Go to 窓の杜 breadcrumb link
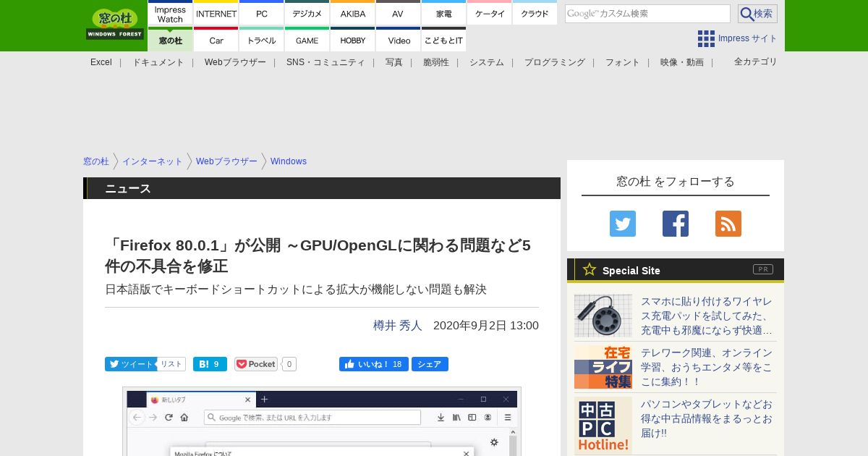868x456 pixels. [x=96, y=161]
